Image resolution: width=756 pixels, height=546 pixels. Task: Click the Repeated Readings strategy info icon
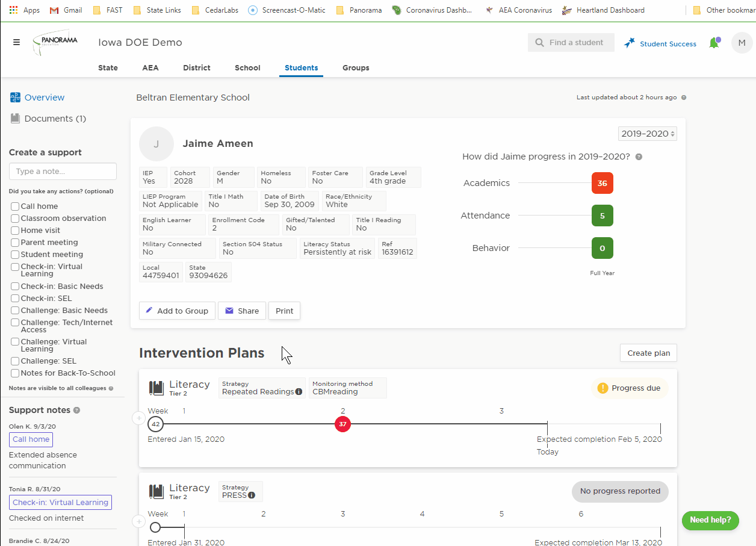[x=299, y=392]
